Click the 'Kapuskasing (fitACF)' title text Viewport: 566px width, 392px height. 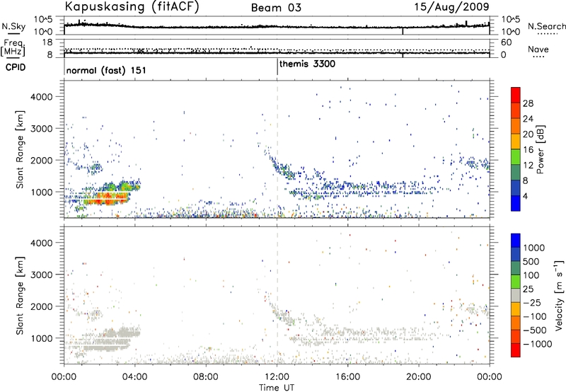coord(132,6)
